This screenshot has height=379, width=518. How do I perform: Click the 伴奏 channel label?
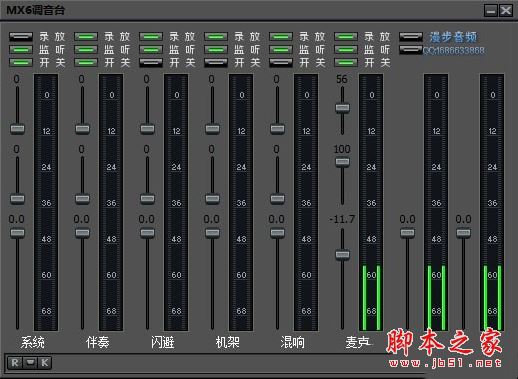pos(97,342)
